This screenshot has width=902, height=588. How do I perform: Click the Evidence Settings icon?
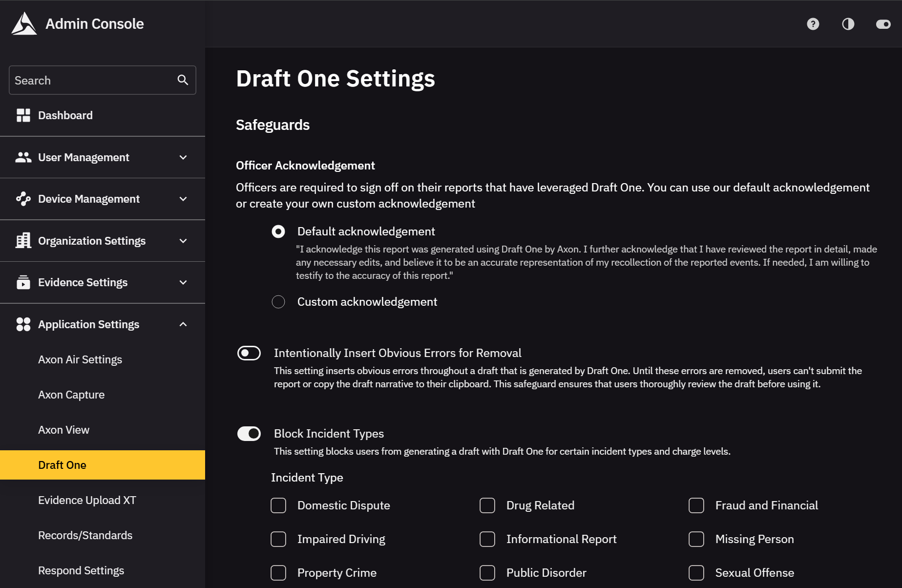click(23, 282)
